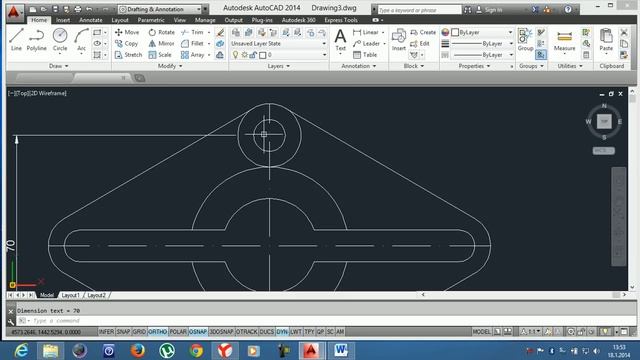Activate the Move command
Screen dimensions: 640x360
[127, 32]
